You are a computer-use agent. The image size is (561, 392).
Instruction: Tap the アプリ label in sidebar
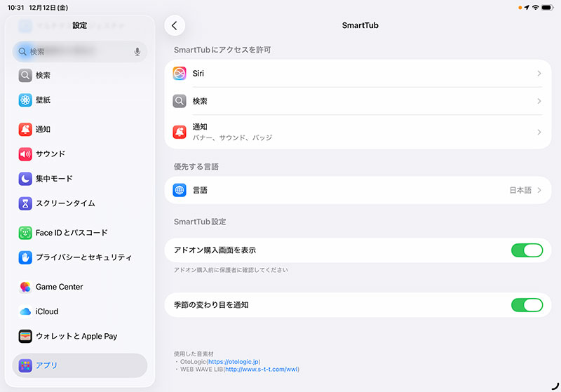(x=46, y=365)
